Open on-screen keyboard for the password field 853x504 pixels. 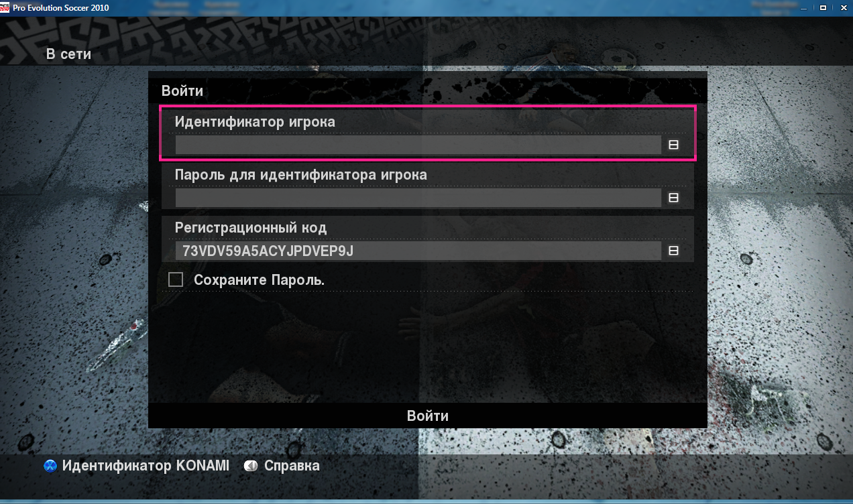pyautogui.click(x=673, y=198)
